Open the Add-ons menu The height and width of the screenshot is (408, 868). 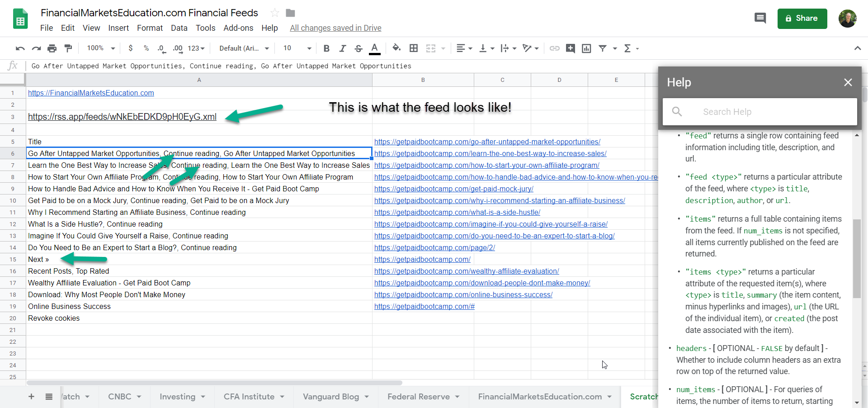coord(238,28)
